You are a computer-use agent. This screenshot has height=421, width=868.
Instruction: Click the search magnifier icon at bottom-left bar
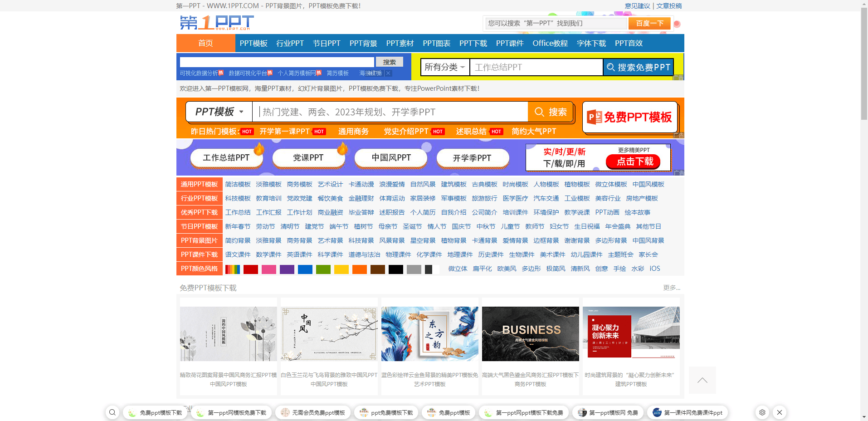112,412
